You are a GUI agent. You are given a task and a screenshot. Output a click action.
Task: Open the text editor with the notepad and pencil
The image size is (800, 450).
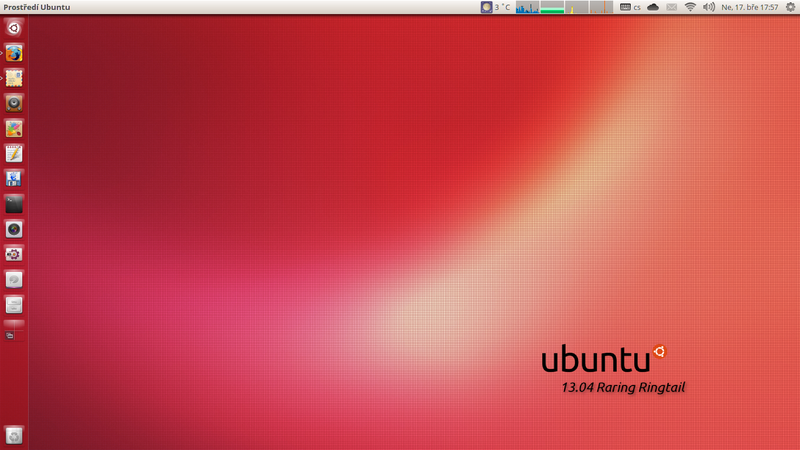tap(14, 154)
